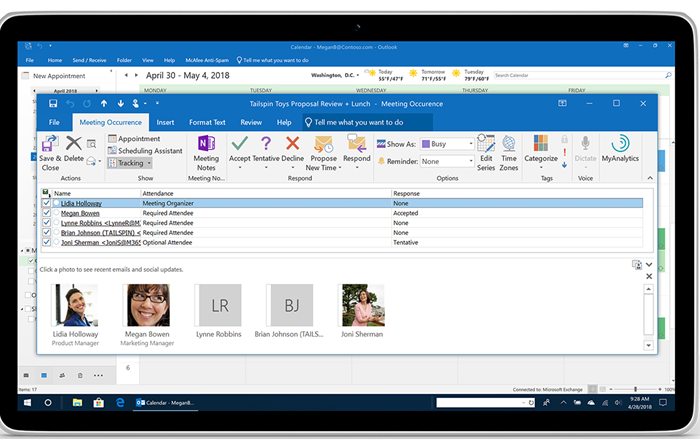This screenshot has width=700, height=440.
Task: Click Propose New Time icon
Action: 324,144
